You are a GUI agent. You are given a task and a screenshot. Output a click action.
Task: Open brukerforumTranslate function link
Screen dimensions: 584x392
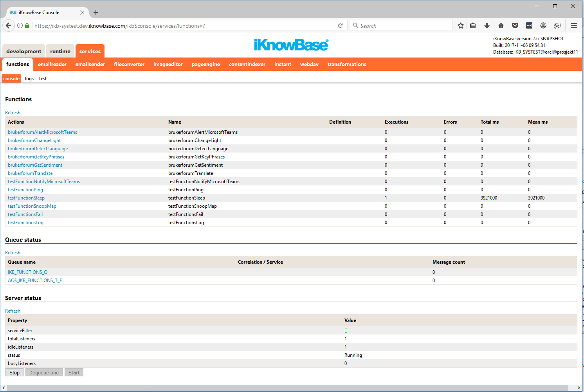[x=30, y=173]
